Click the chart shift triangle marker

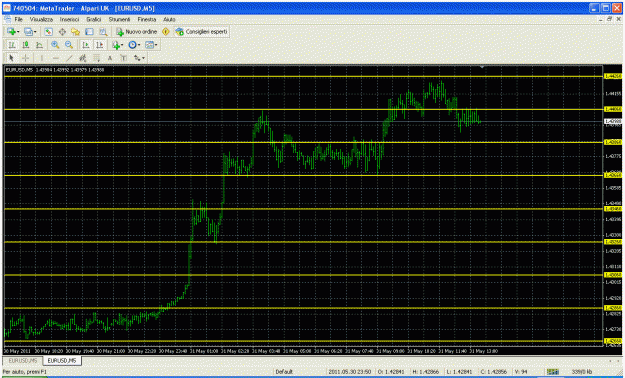482,67
